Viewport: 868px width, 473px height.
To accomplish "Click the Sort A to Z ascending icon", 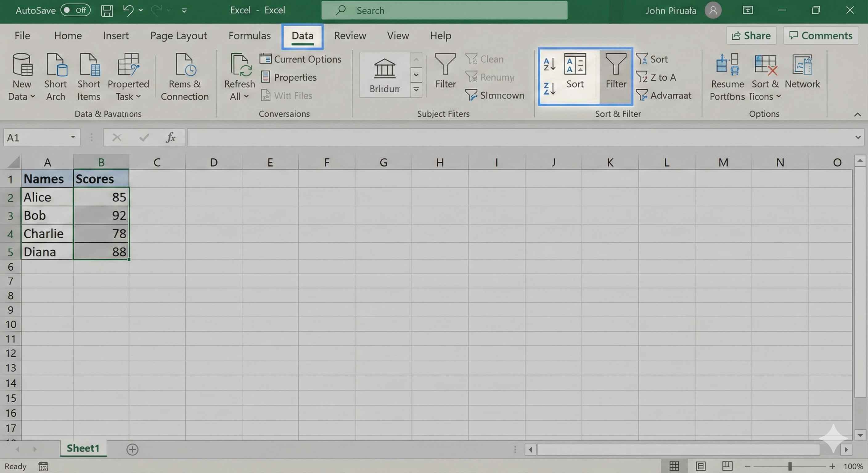I will 549,64.
